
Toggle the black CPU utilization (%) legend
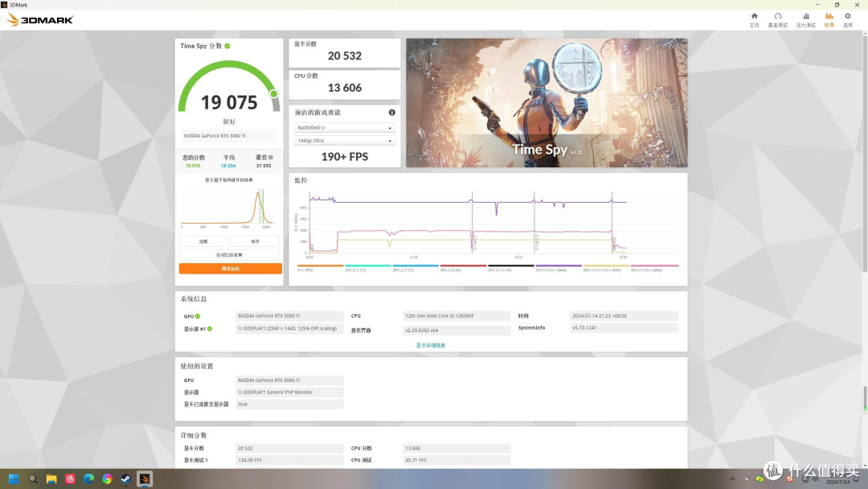point(510,268)
